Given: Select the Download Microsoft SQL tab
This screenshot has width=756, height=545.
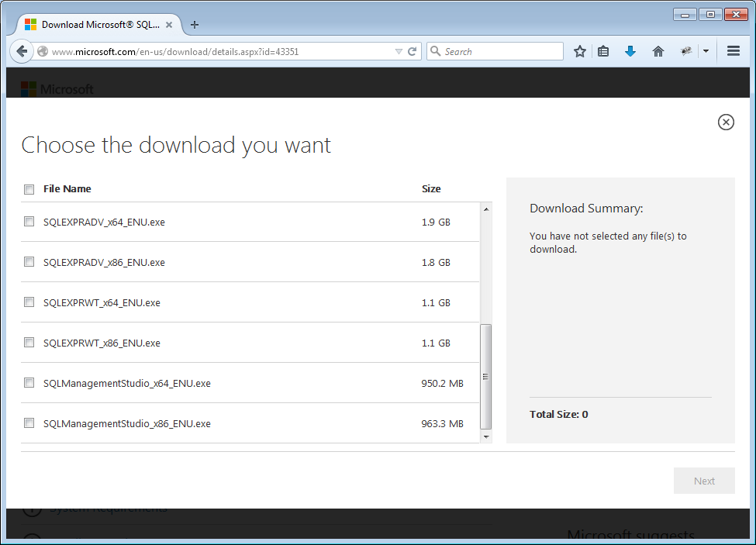Looking at the screenshot, I should tap(98, 25).
